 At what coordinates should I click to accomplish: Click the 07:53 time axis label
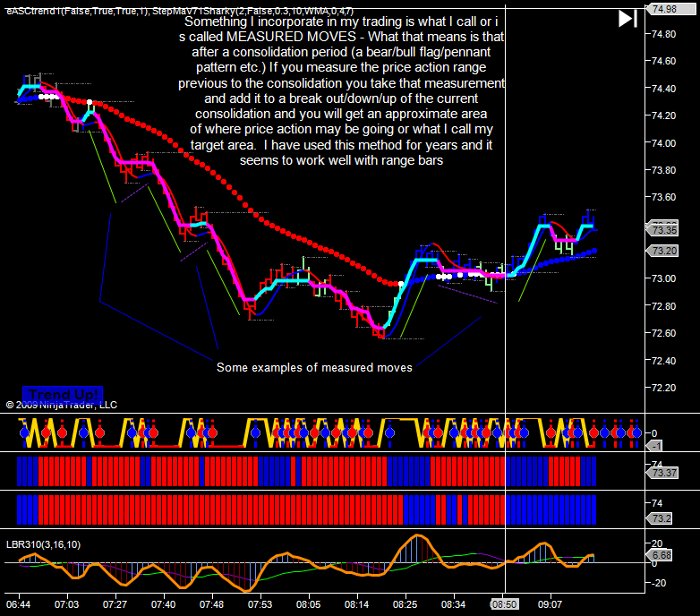[x=260, y=604]
